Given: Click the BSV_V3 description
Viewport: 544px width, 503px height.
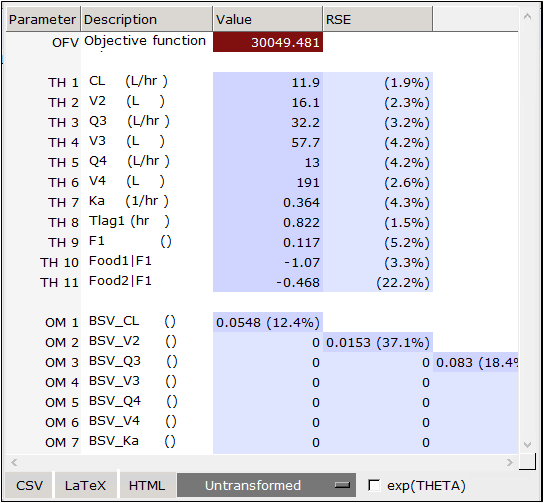Looking at the screenshot, I should coord(133,381).
